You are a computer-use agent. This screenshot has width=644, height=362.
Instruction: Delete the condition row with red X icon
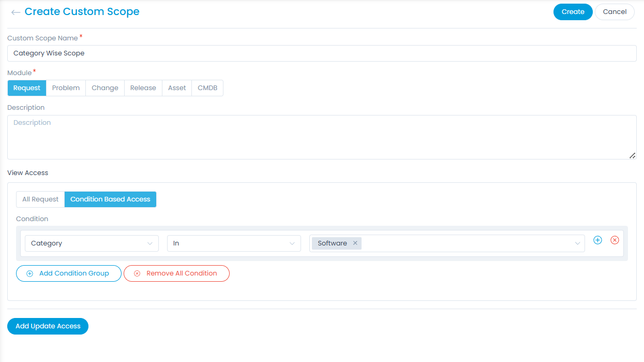click(x=615, y=240)
